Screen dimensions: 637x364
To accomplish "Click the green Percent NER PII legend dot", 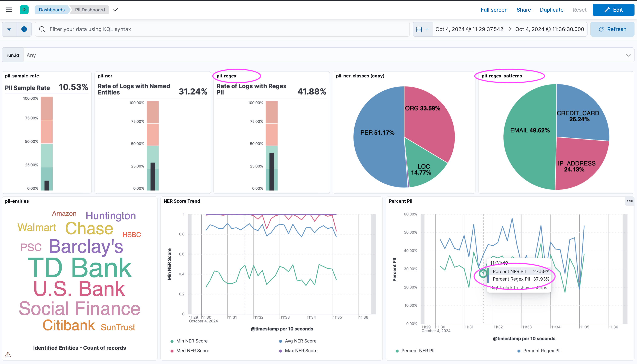I will (397, 351).
